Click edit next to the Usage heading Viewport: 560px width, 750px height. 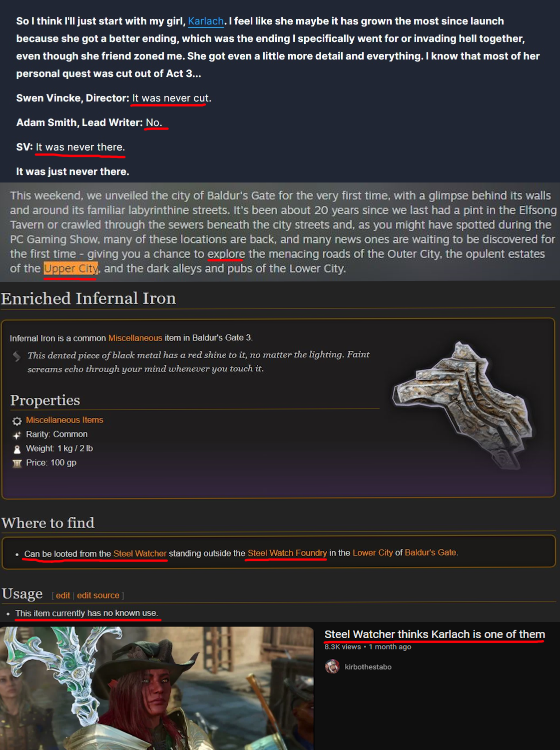coord(63,595)
